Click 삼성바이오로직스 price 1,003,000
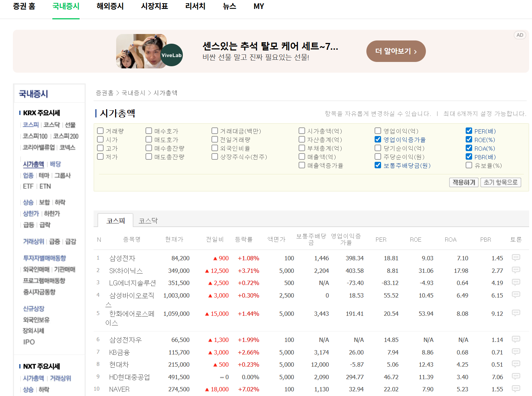Screen dimensions: 532x396 pyautogui.click(x=176, y=295)
